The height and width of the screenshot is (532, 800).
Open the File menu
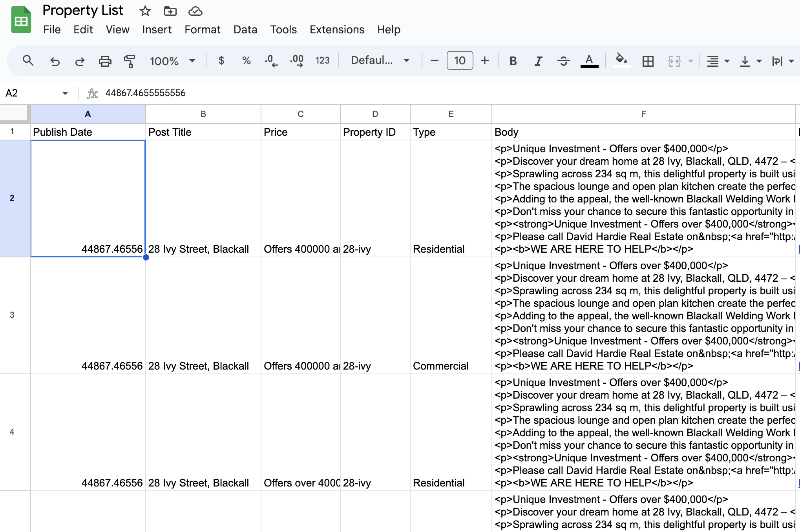pos(52,29)
